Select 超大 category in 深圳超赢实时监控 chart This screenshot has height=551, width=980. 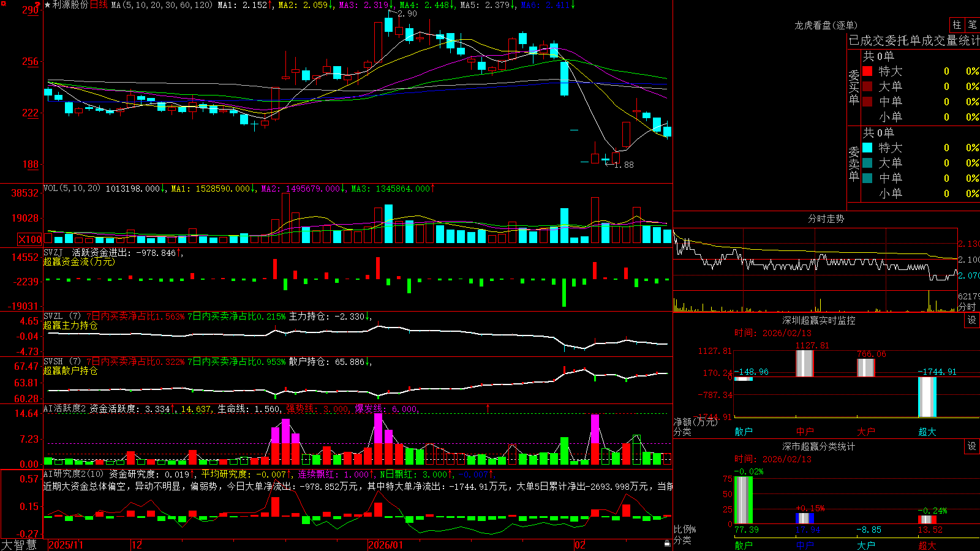pyautogui.click(x=927, y=432)
